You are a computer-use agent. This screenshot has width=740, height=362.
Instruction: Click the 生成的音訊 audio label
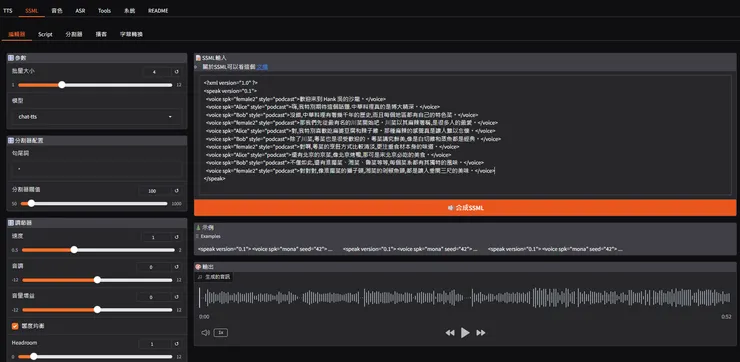click(214, 277)
